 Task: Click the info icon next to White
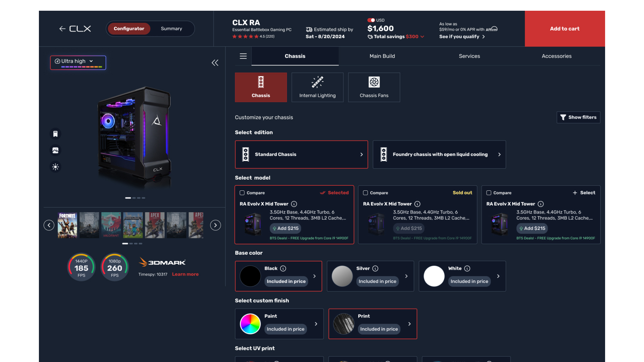pyautogui.click(x=467, y=268)
